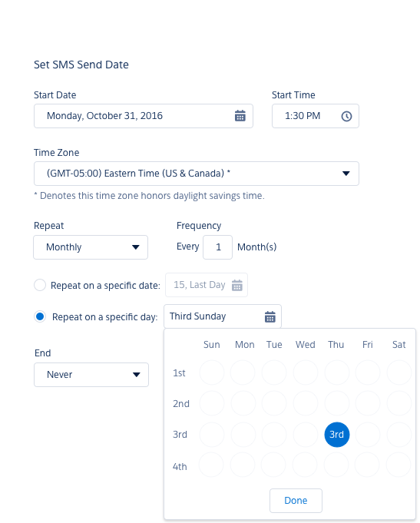The width and height of the screenshot is (420, 523).
Task: Select Repeat on a specific date radio
Action: pos(40,285)
